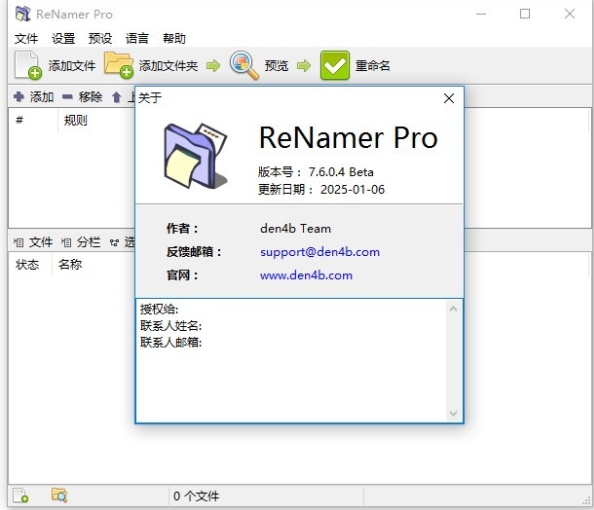Image resolution: width=594 pixels, height=510 pixels.
Task: Click the update date 2025-01-06
Action: pyautogui.click(x=353, y=189)
